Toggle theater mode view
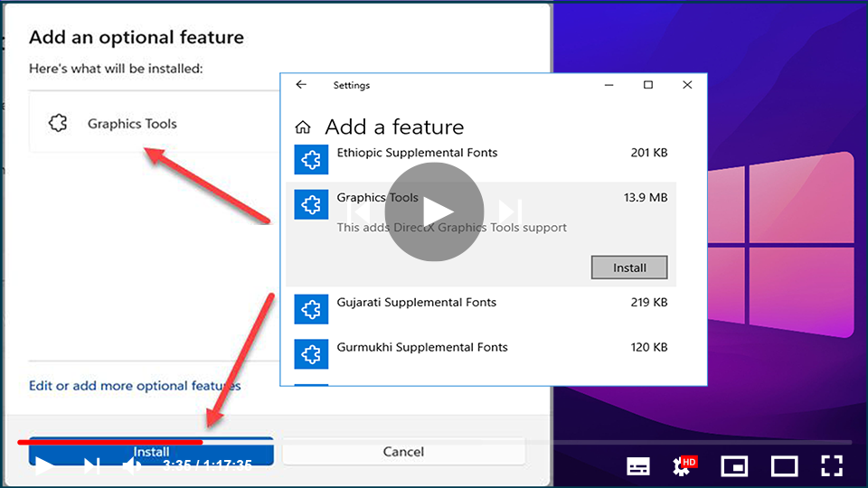 click(784, 466)
